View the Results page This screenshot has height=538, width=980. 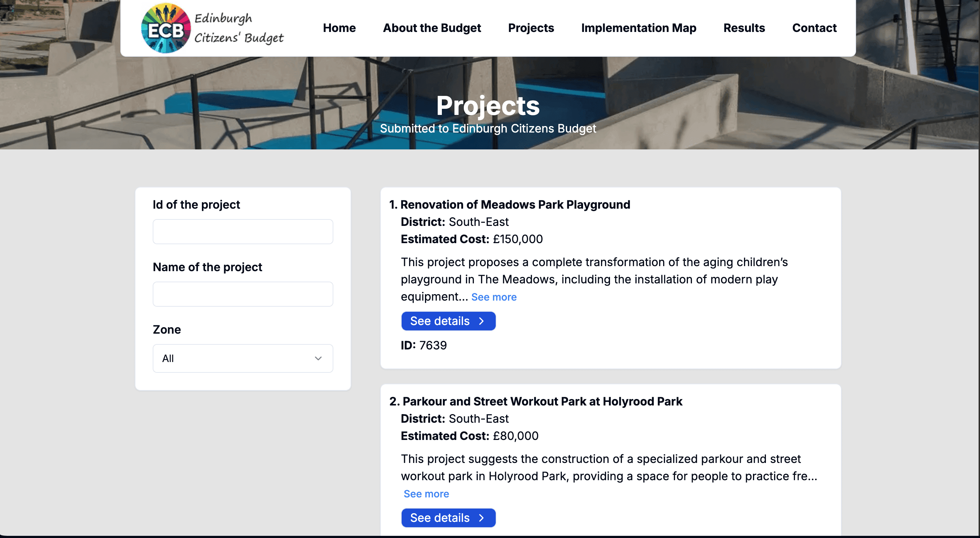pyautogui.click(x=744, y=28)
